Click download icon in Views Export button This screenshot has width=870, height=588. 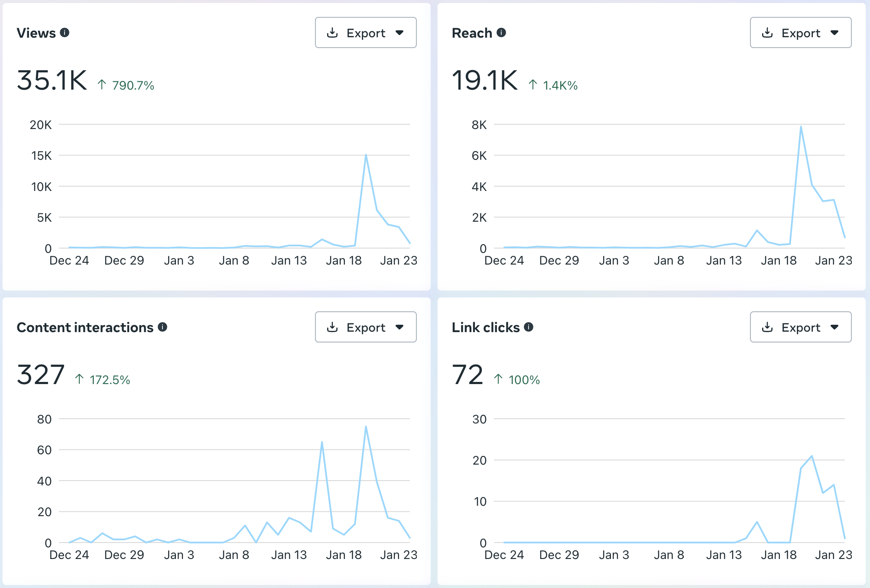click(x=332, y=32)
